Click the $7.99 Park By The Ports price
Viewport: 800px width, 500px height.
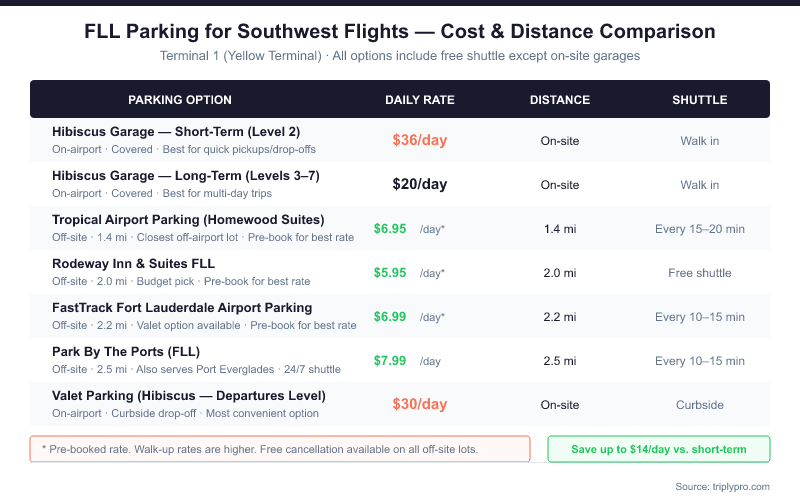point(390,361)
